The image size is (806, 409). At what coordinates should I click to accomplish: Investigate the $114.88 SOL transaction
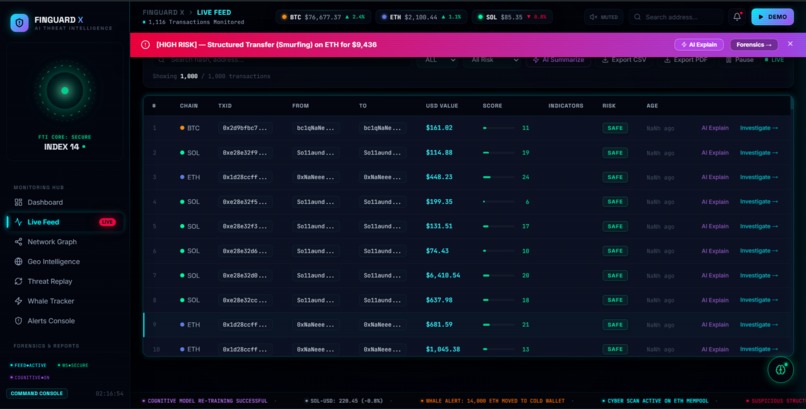(759, 153)
